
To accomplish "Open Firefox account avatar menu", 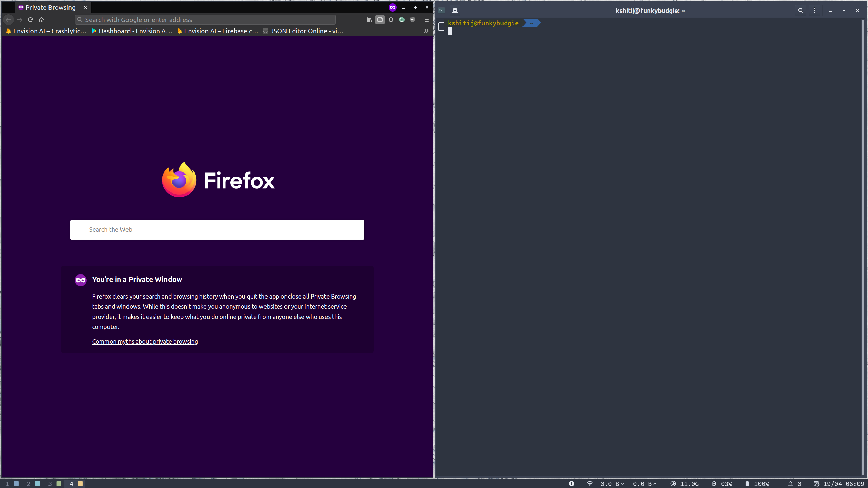I will (391, 20).
